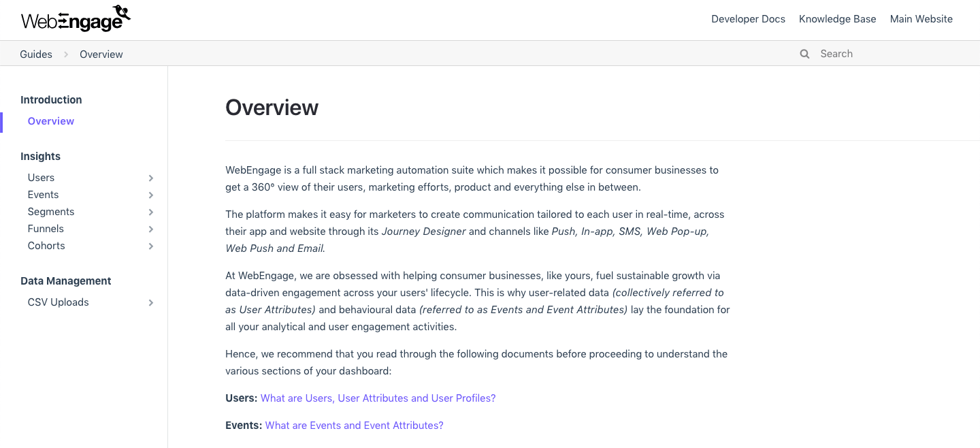Expand the Funnels sidebar chevron
The height and width of the screenshot is (448, 980).
tap(151, 229)
